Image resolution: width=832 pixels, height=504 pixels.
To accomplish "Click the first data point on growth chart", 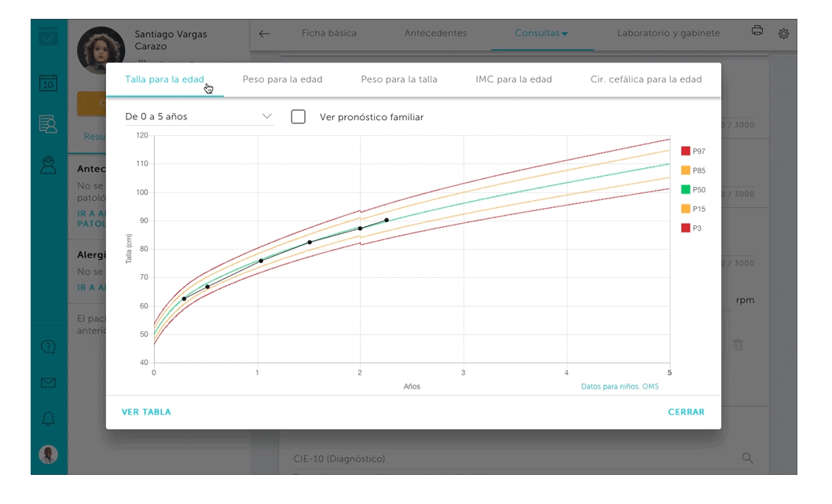I will click(184, 299).
